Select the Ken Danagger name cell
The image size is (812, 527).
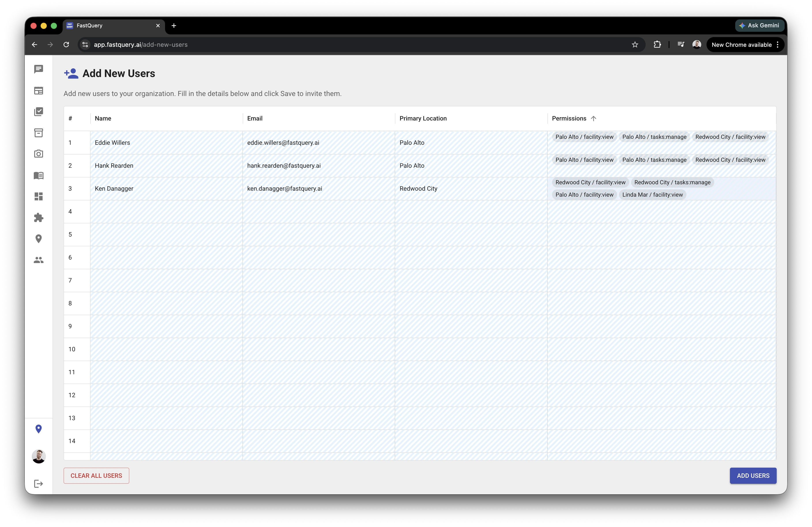tap(167, 188)
